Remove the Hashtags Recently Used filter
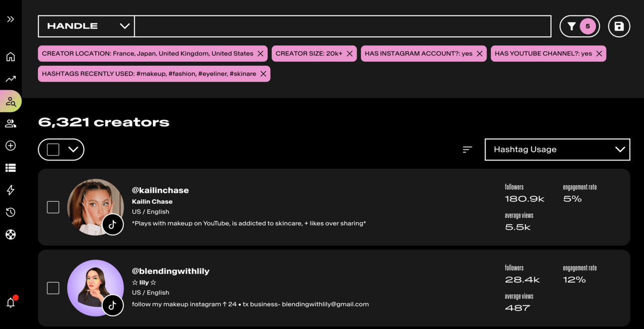The image size is (644, 329). point(263,74)
